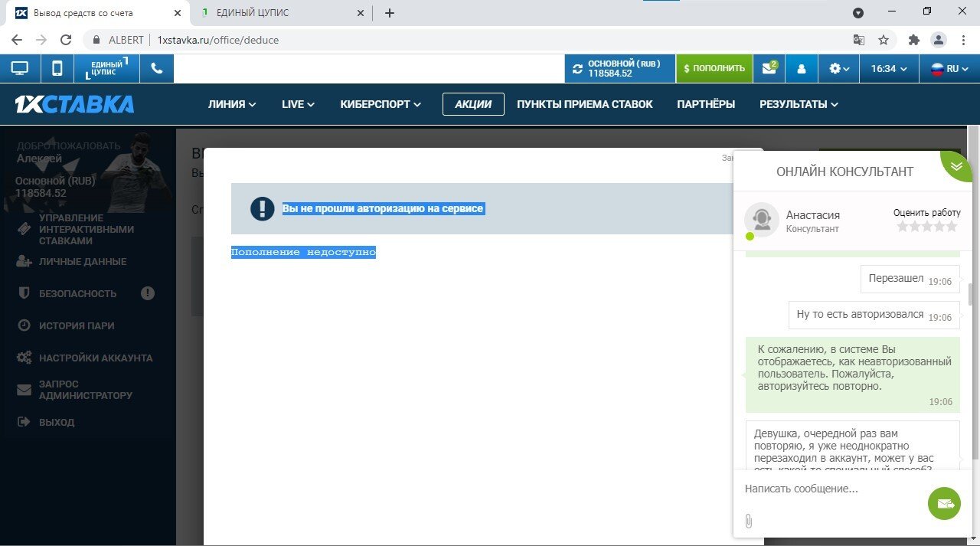Open the messages envelope icon
The height and width of the screenshot is (546, 980).
pos(769,68)
